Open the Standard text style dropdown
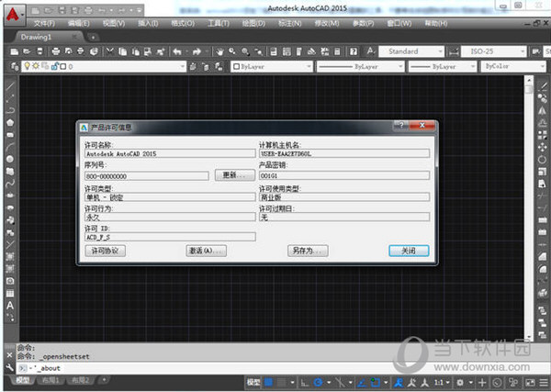 pos(440,51)
